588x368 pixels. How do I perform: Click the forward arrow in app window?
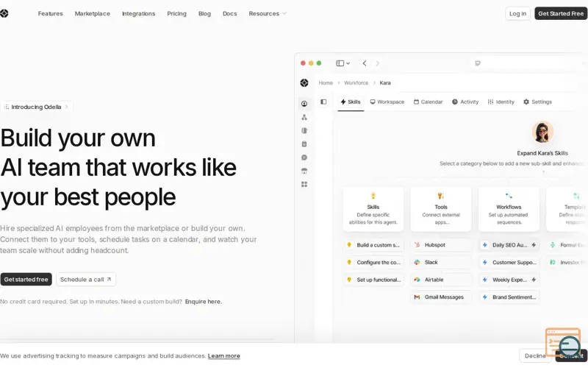[x=378, y=63]
